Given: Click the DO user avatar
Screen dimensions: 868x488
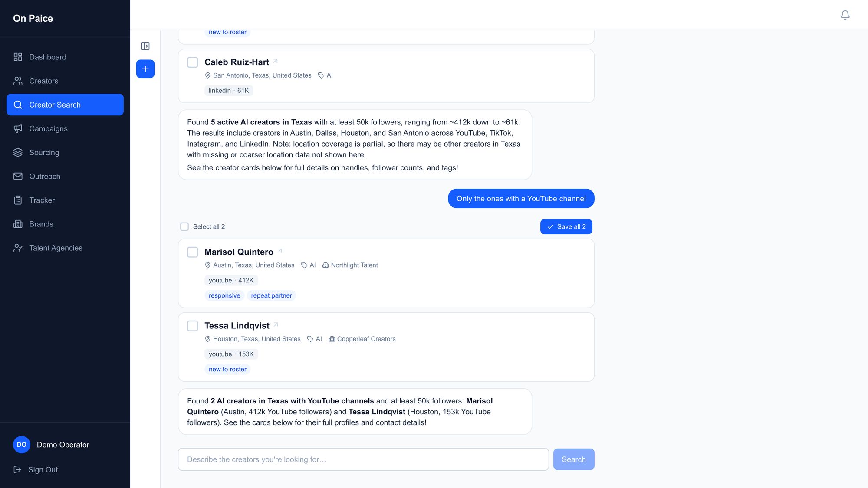Looking at the screenshot, I should pos(22,445).
